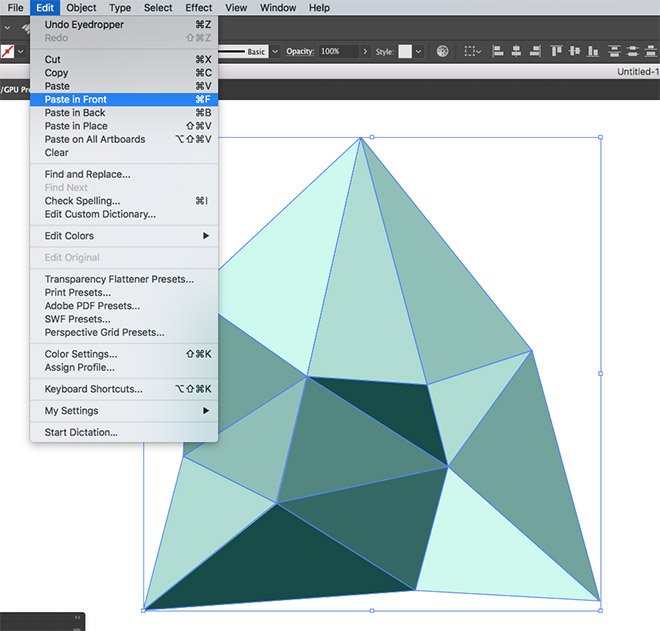Screen dimensions: 660x631
Task: Expand the Opacity slider arrow
Action: pos(365,51)
